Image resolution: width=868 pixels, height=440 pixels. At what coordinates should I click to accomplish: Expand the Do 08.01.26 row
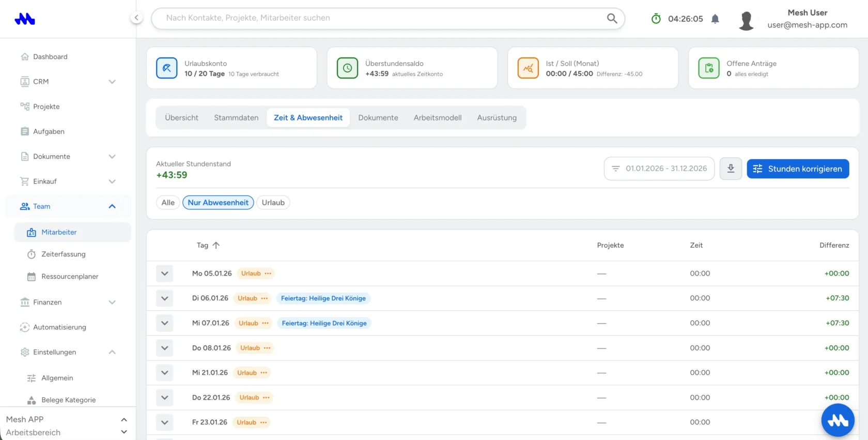coord(165,348)
